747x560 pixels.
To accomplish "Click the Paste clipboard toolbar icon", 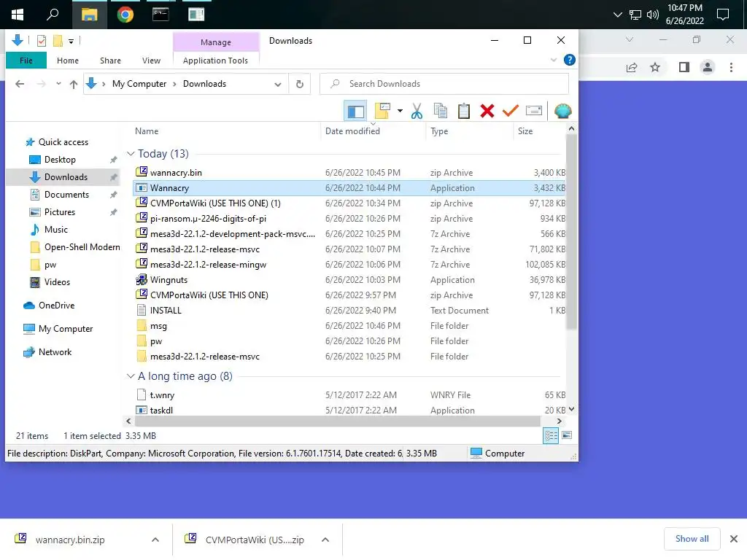I will pyautogui.click(x=463, y=111).
